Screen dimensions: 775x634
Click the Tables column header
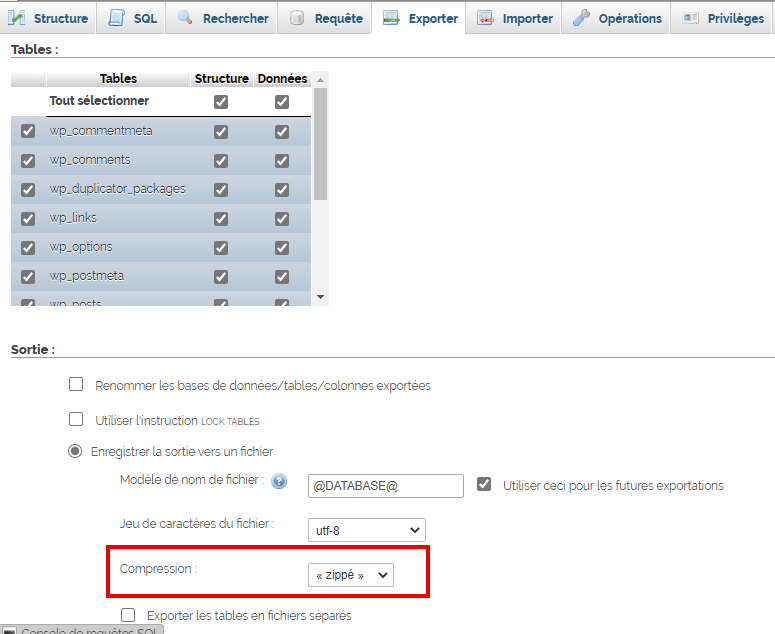(118, 79)
